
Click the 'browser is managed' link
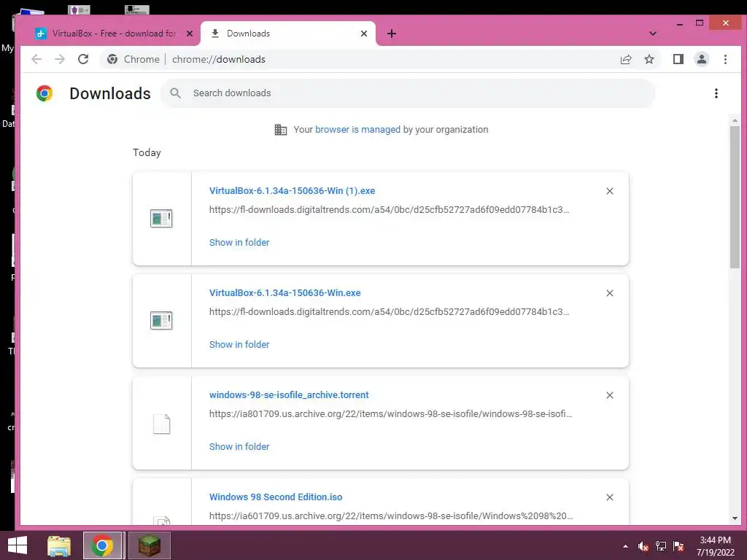[357, 130]
